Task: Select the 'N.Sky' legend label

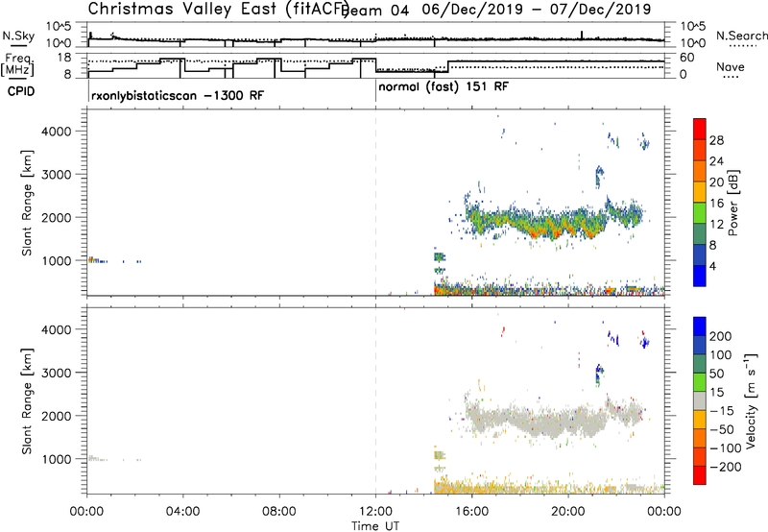Action: click(x=18, y=36)
